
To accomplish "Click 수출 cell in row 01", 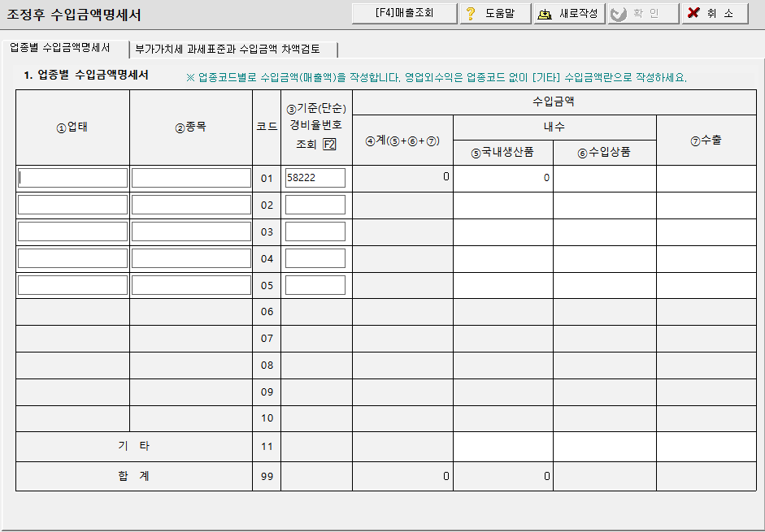I will [706, 179].
